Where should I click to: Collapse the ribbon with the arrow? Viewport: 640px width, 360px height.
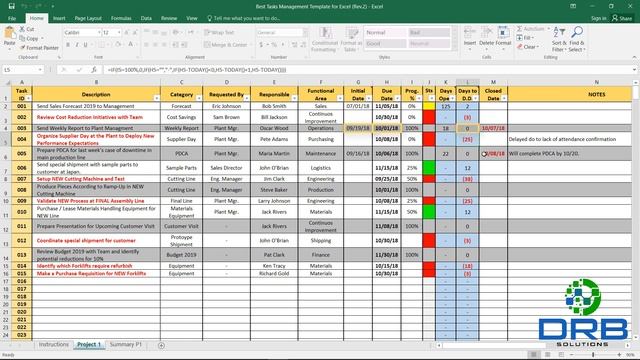634,57
